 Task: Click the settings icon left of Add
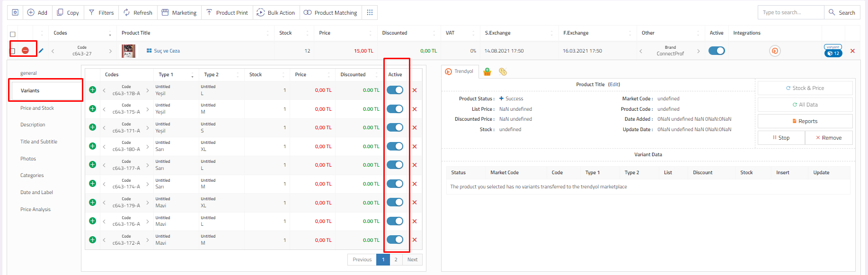pyautogui.click(x=15, y=12)
